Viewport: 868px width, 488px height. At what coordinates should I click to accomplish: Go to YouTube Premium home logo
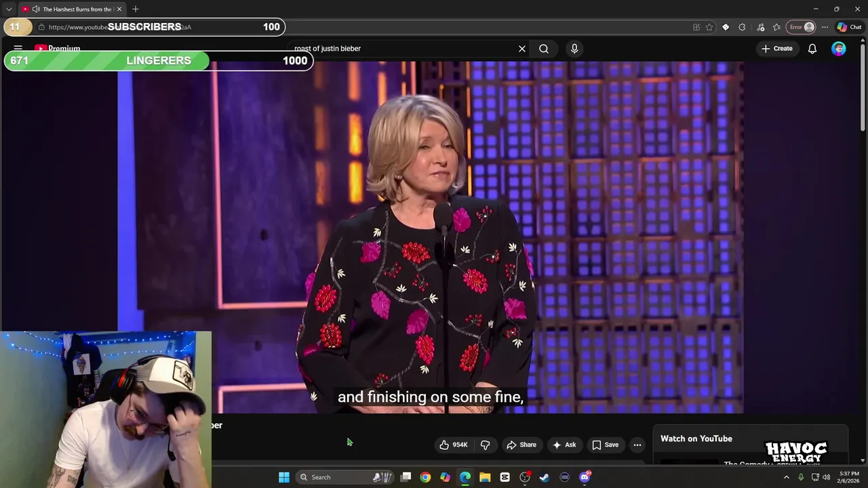click(58, 49)
